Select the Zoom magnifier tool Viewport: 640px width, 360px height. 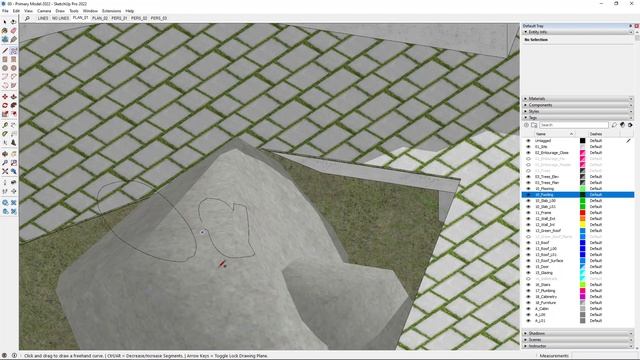pos(5,163)
